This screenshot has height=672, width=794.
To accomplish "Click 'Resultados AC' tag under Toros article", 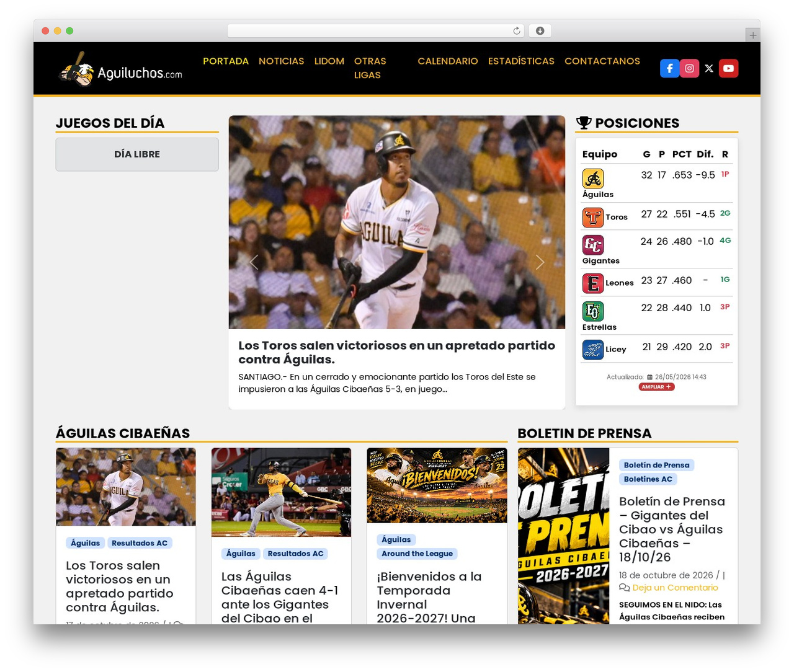I will (x=140, y=543).
